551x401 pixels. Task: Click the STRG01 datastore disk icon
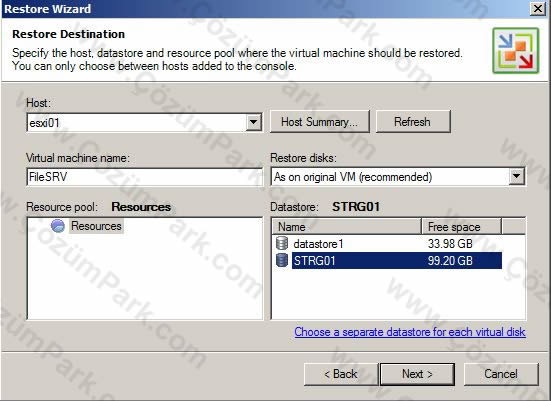pos(282,260)
